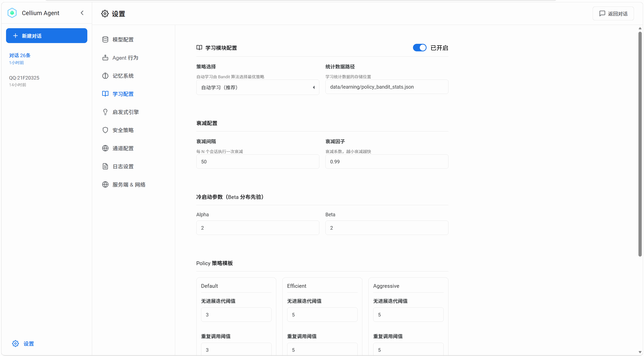Click Efficient 无进展迭代阈值 field
This screenshot has width=644, height=356.
coord(322,315)
